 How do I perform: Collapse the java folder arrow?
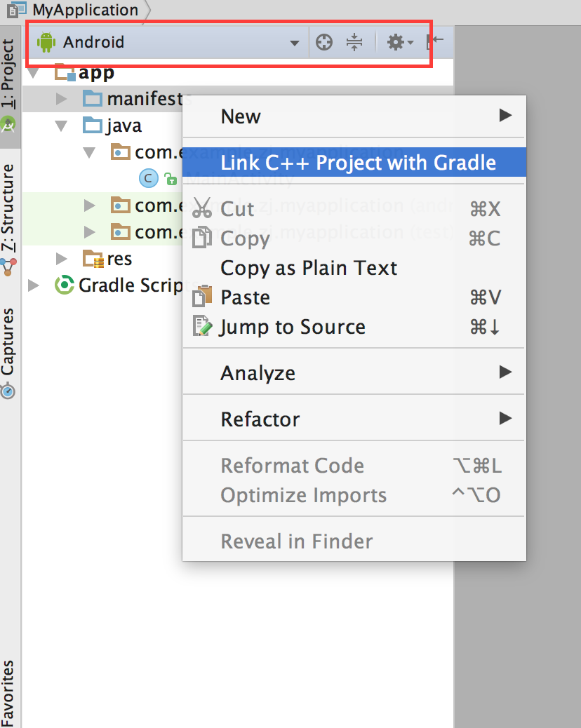61,126
